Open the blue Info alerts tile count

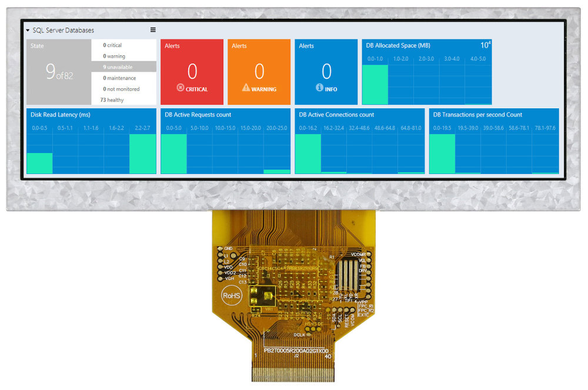pos(326,71)
